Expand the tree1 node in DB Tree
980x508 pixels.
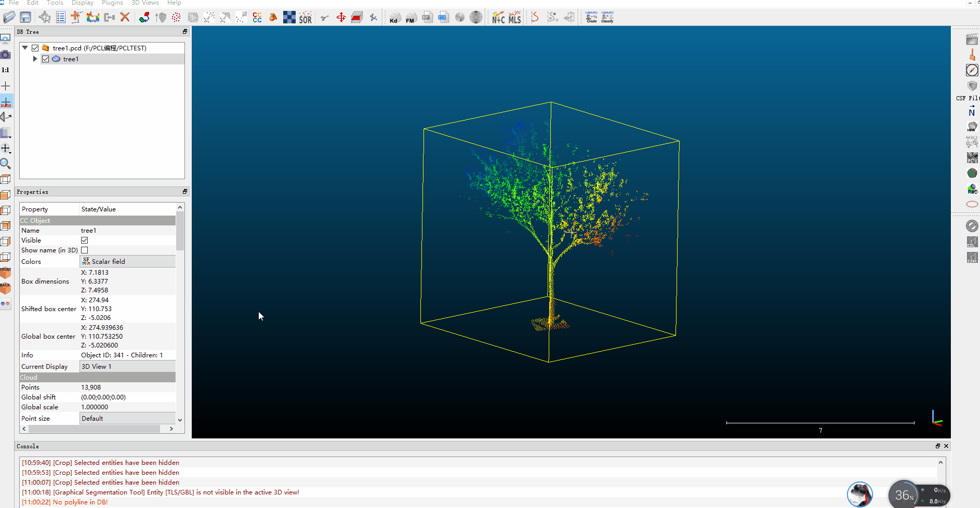pyautogui.click(x=35, y=59)
